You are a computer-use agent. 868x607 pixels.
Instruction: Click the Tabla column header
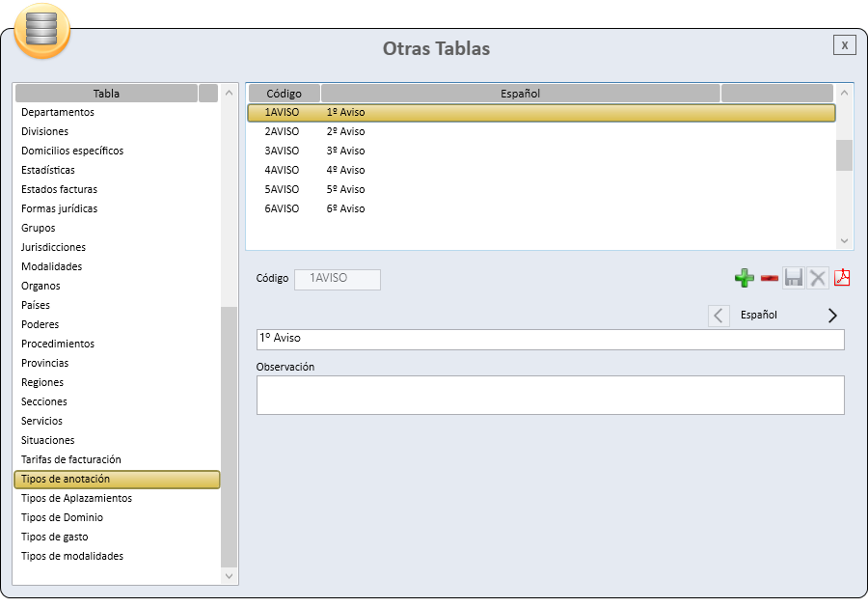point(106,94)
